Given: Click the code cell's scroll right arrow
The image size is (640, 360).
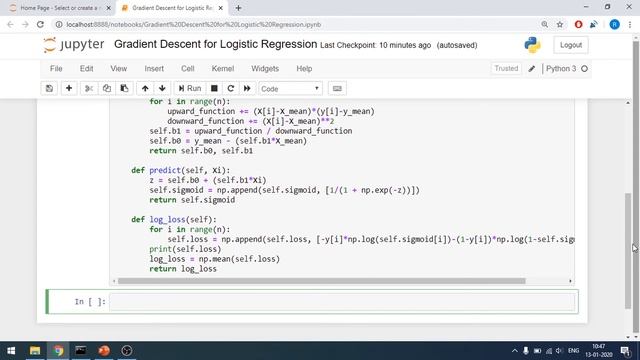Looking at the screenshot, I should pyautogui.click(x=570, y=281).
